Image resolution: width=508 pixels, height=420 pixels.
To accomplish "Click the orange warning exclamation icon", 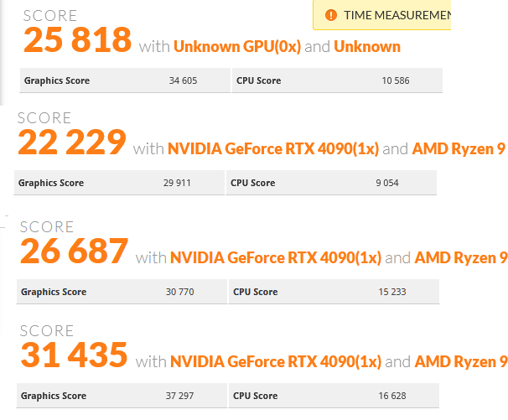I will [x=331, y=15].
